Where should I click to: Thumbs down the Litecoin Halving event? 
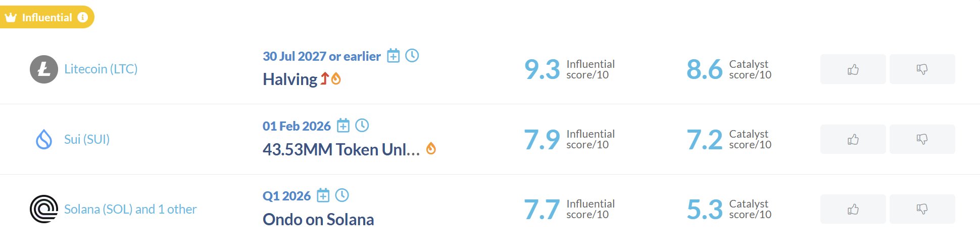922,69
